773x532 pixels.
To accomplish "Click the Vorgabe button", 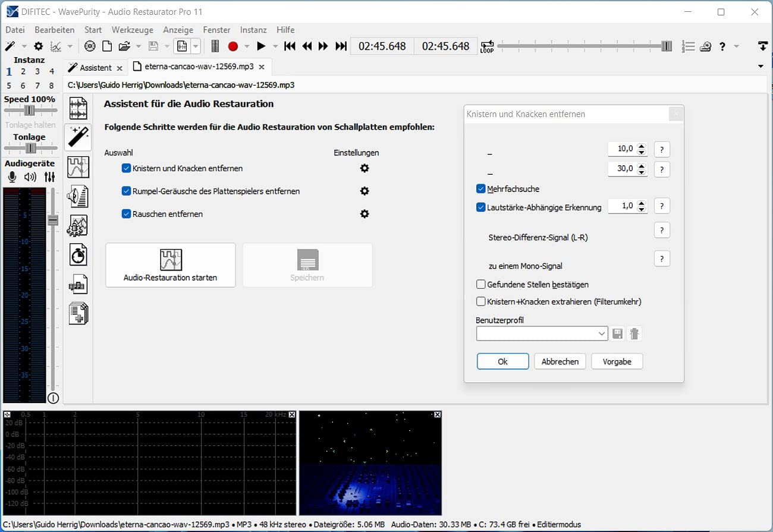I will point(617,361).
